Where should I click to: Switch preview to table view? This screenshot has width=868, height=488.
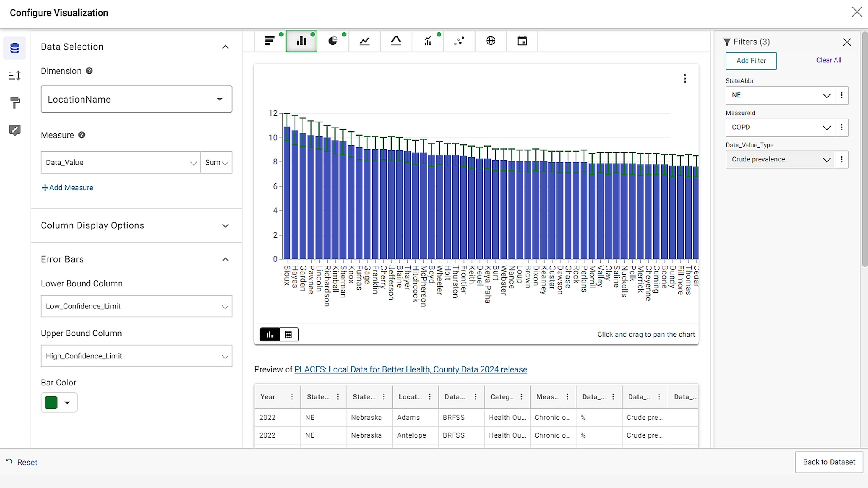click(x=289, y=334)
